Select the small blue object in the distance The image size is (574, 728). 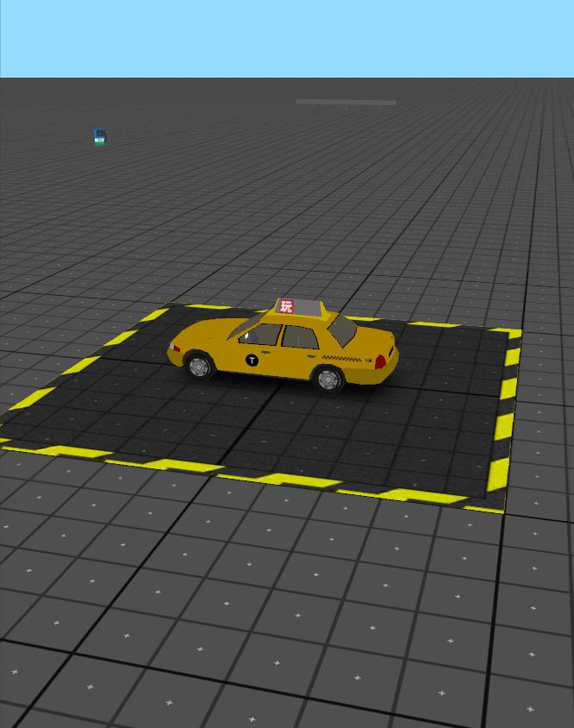tap(100, 137)
